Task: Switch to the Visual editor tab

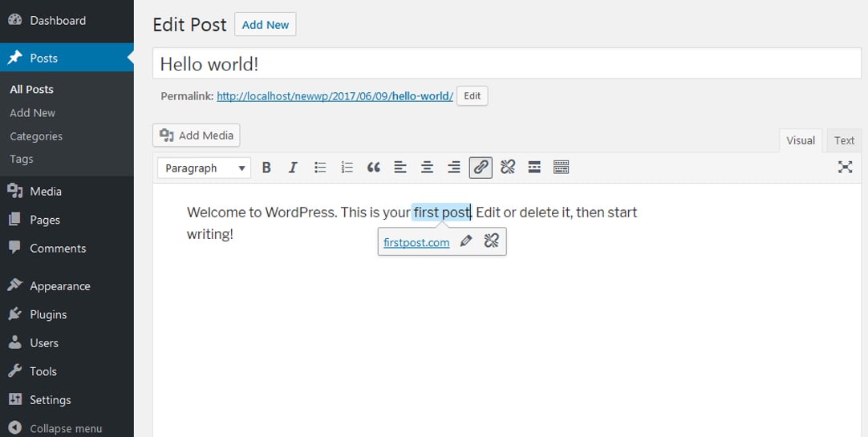Action: click(x=801, y=140)
